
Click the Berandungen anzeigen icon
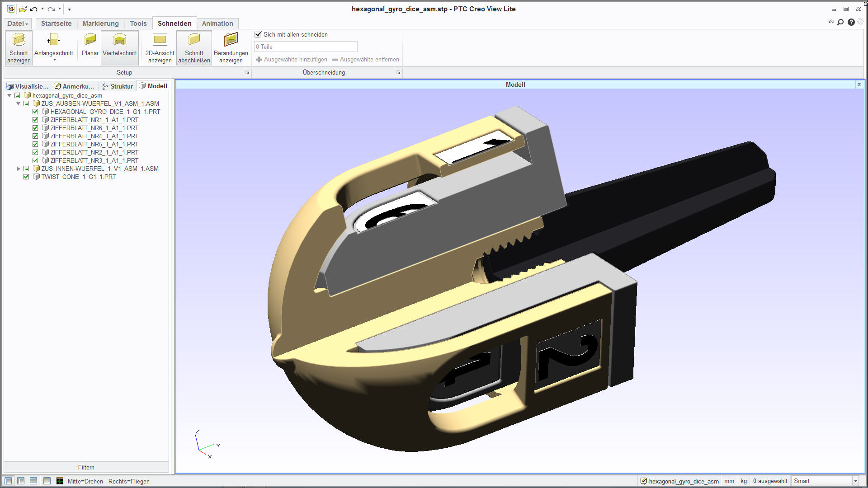tap(231, 40)
